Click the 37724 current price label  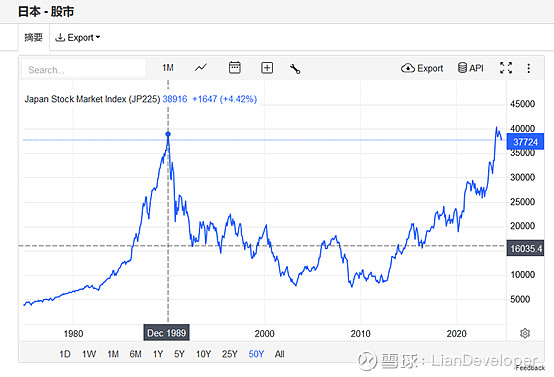[x=525, y=142]
